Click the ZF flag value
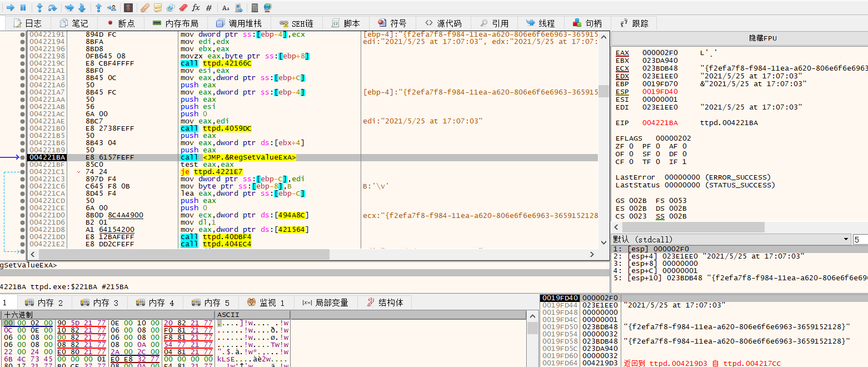The width and height of the screenshot is (868, 367). point(630,146)
